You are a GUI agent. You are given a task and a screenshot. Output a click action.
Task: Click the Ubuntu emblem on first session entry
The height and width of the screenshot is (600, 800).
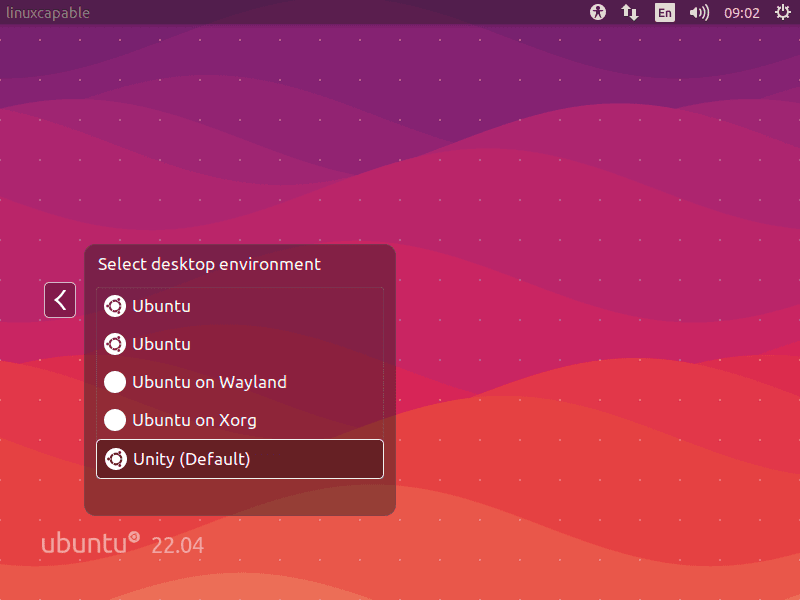115,306
